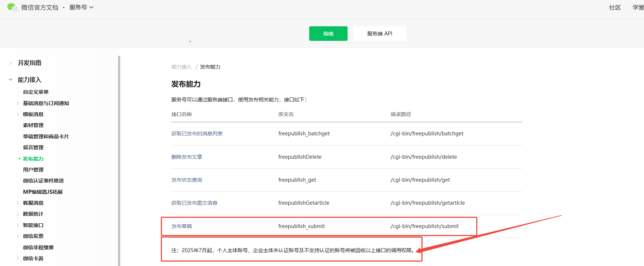Expand the 微信卡券 chevron
Viewport: 644px width, 266px height.
[x=18, y=258]
